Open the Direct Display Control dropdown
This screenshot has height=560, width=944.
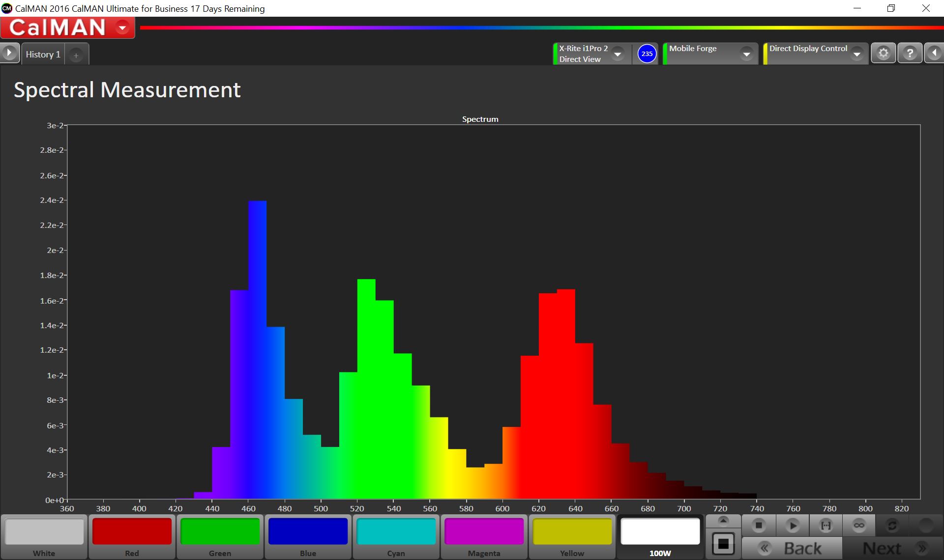857,54
